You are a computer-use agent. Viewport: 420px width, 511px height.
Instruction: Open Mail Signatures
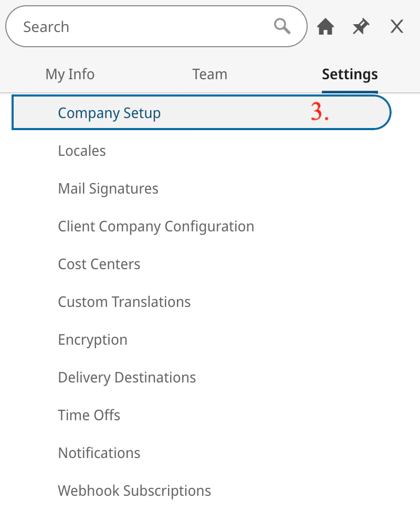108,189
